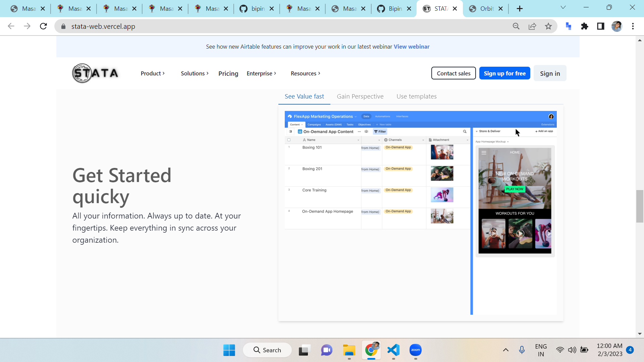Viewport: 644px width, 362px height.
Task: Select the grid view icon beside On-Demand App Content
Action: tap(300, 132)
